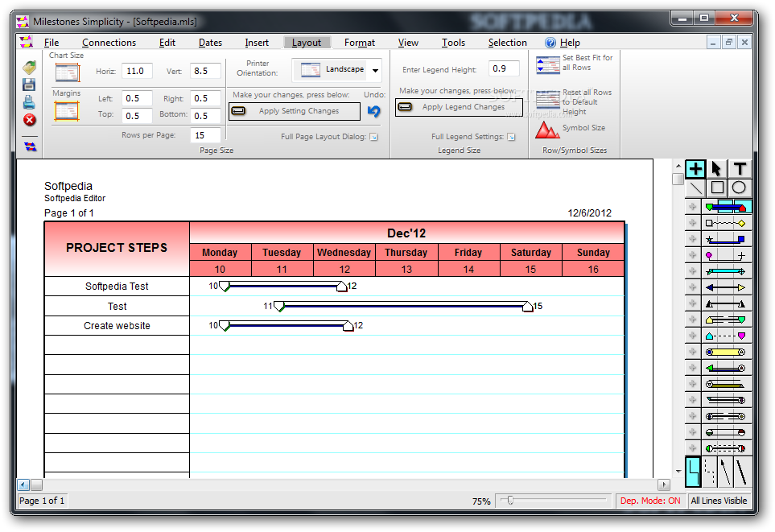Image resolution: width=775 pixels, height=532 pixels.
Task: Open the Dates menu
Action: tap(210, 43)
